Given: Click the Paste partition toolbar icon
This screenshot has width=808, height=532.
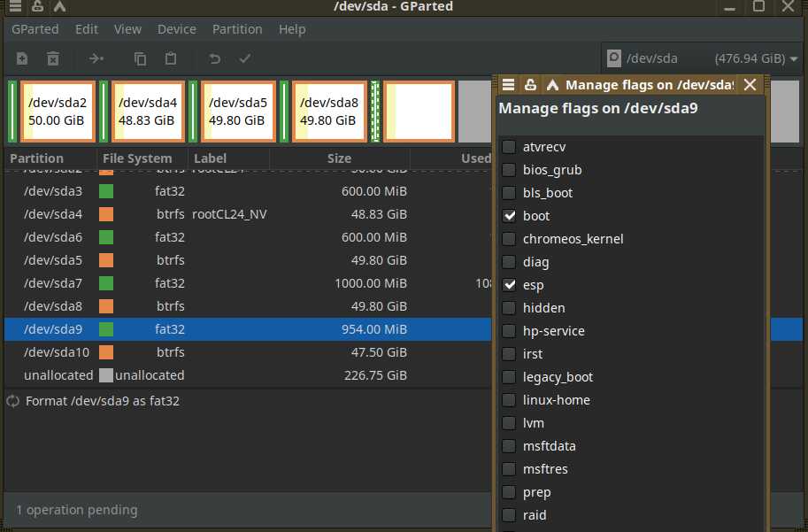Looking at the screenshot, I should tap(171, 58).
